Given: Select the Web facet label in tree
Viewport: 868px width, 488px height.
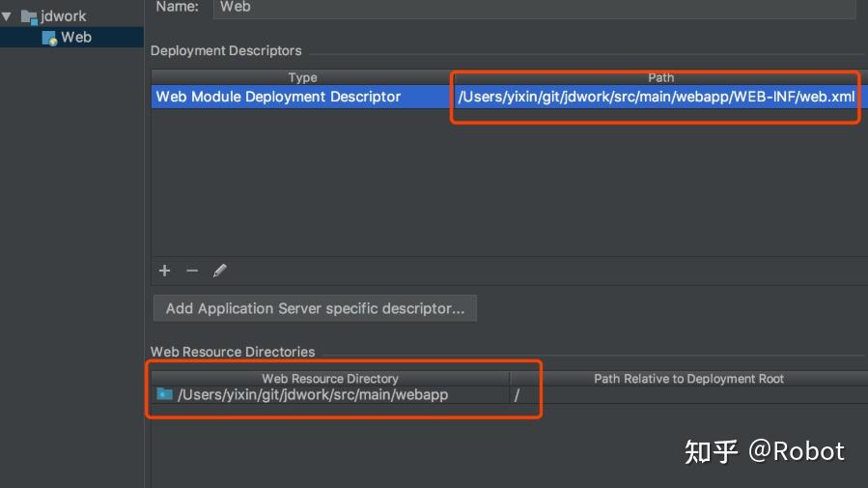Looking at the screenshot, I should pyautogui.click(x=76, y=38).
